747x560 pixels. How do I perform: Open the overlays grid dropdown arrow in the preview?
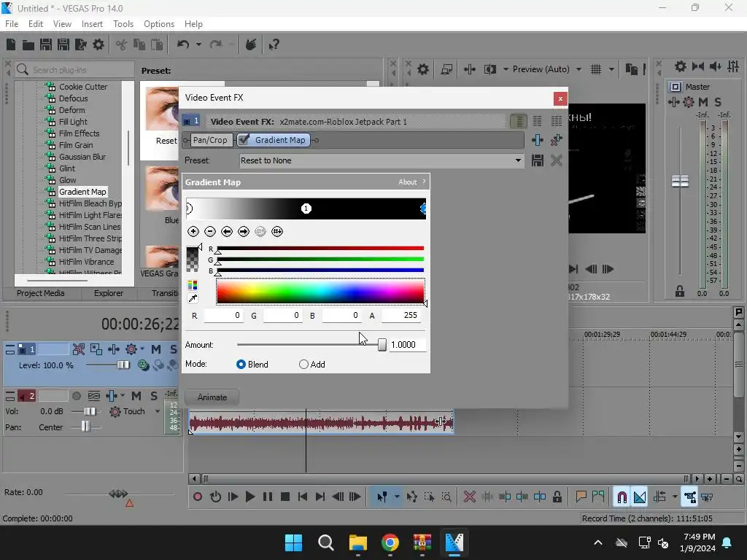pyautogui.click(x=611, y=69)
